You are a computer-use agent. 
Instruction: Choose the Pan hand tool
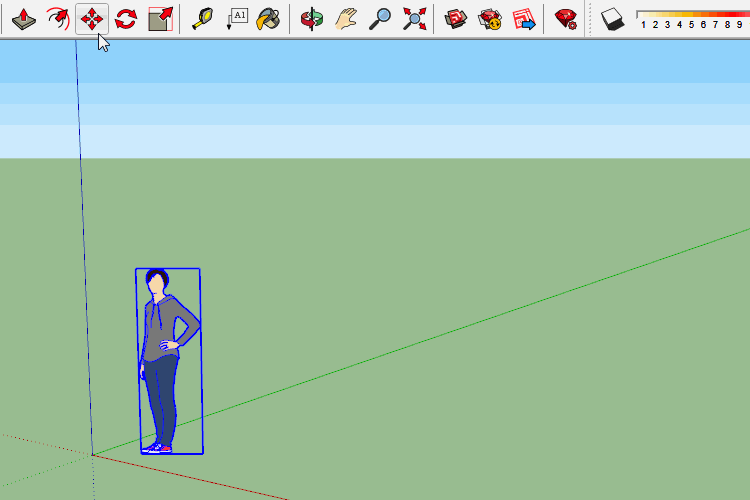click(x=345, y=18)
